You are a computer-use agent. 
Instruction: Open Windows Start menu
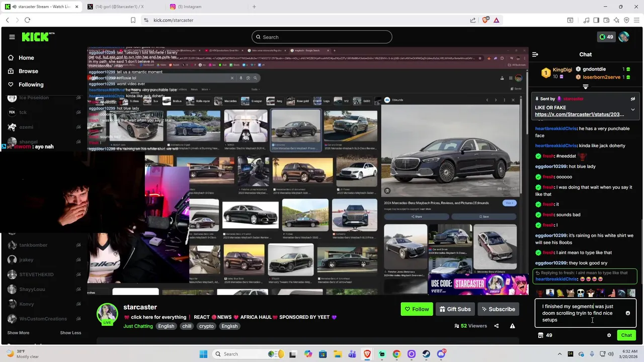(x=203, y=354)
